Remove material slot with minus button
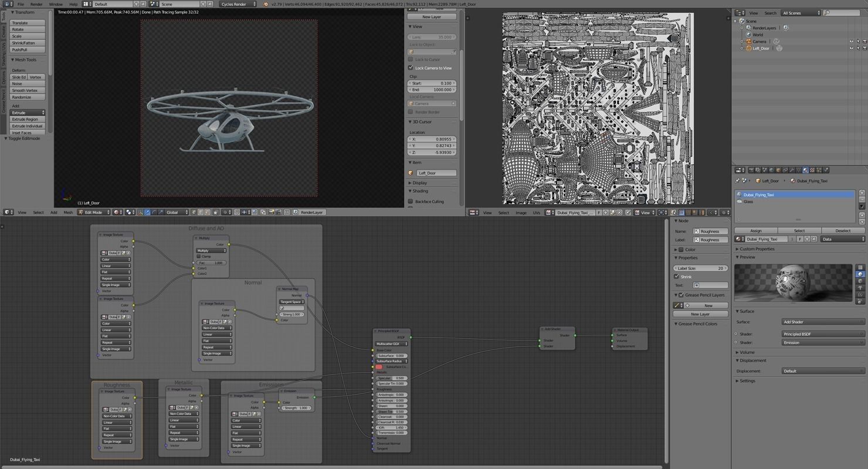Image resolution: width=868 pixels, height=469 pixels. point(862,199)
